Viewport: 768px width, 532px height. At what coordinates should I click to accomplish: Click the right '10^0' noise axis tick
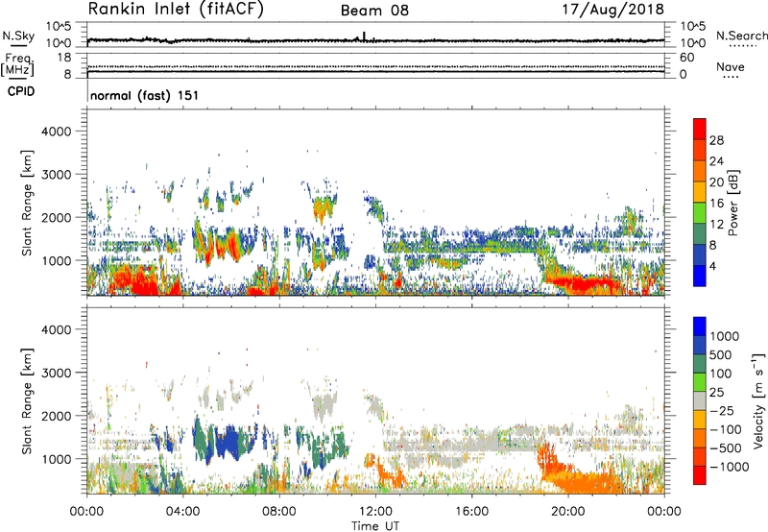pos(692,43)
